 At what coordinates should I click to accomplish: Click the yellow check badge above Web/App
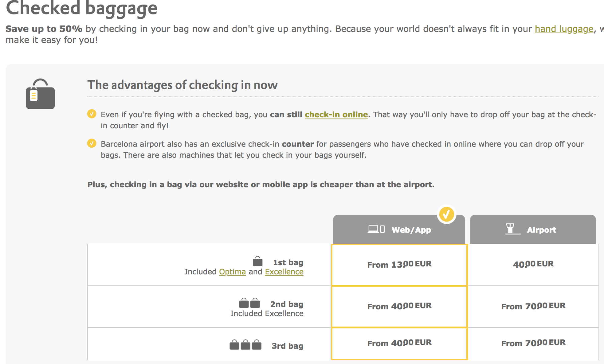tap(446, 214)
